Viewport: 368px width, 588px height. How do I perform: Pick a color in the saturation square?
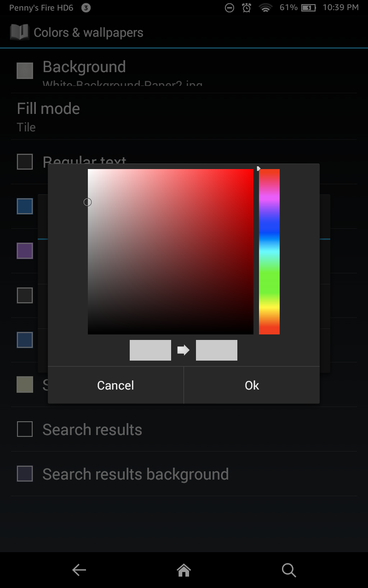(x=171, y=252)
